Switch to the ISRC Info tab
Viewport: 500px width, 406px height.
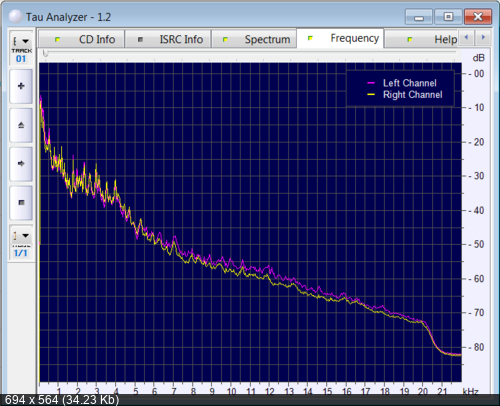click(168, 39)
